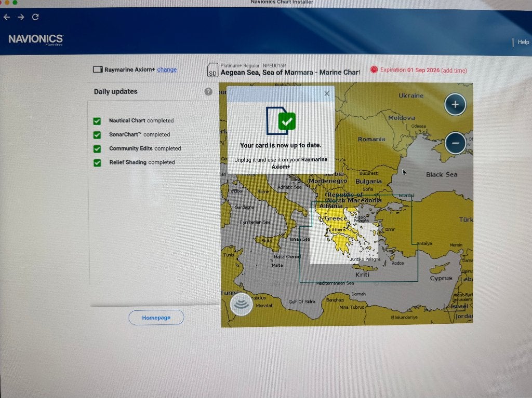
Task: Open the Daily updates help question mark
Action: 208,91
